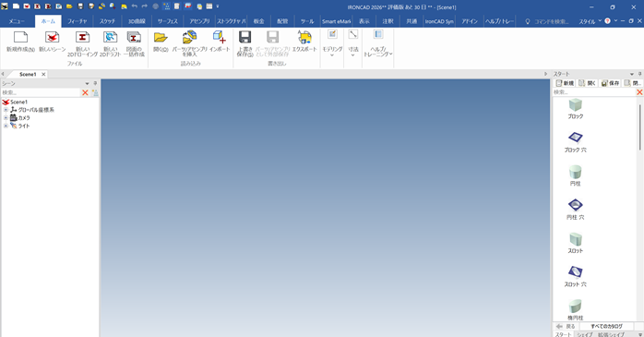
Task: Select the スロット 穴 shape
Action: tap(576, 276)
